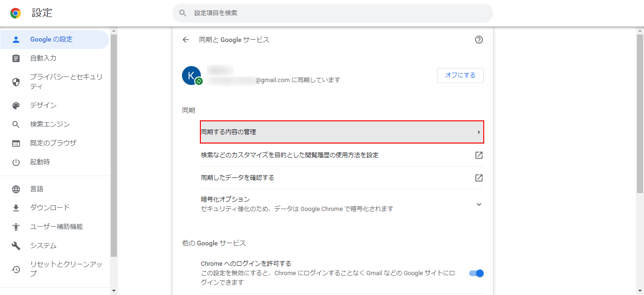Click the person icon for Google の設定
Screen dimensions: 644x295
pyautogui.click(x=16, y=40)
